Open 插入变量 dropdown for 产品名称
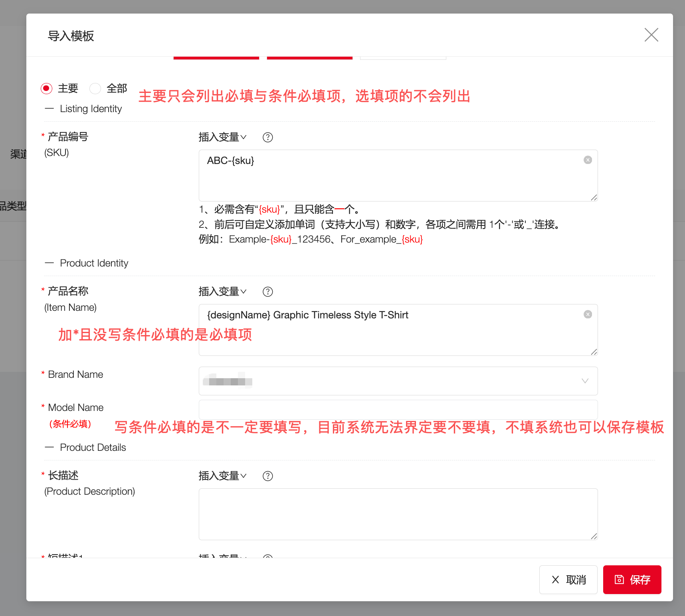685x616 pixels. [x=223, y=292]
